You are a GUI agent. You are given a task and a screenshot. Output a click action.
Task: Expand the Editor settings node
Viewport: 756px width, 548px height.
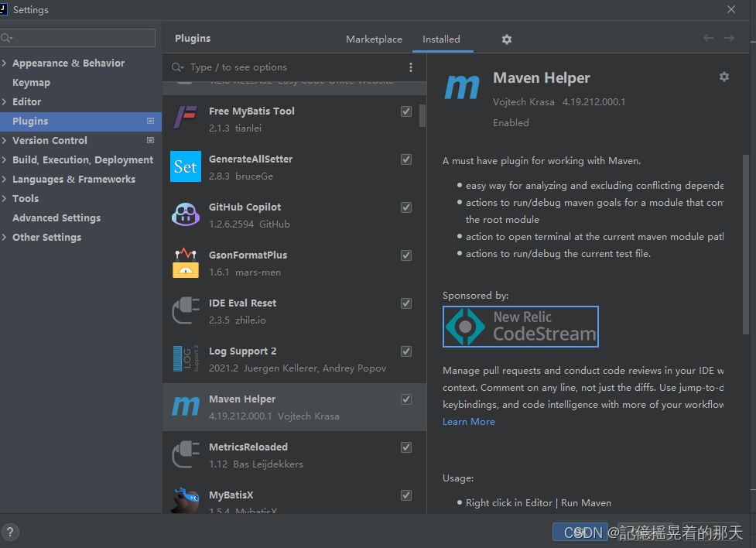(x=4, y=102)
